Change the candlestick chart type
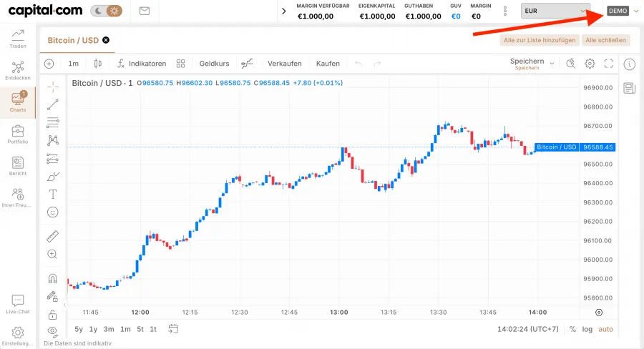This screenshot has width=644, height=349. tap(98, 64)
